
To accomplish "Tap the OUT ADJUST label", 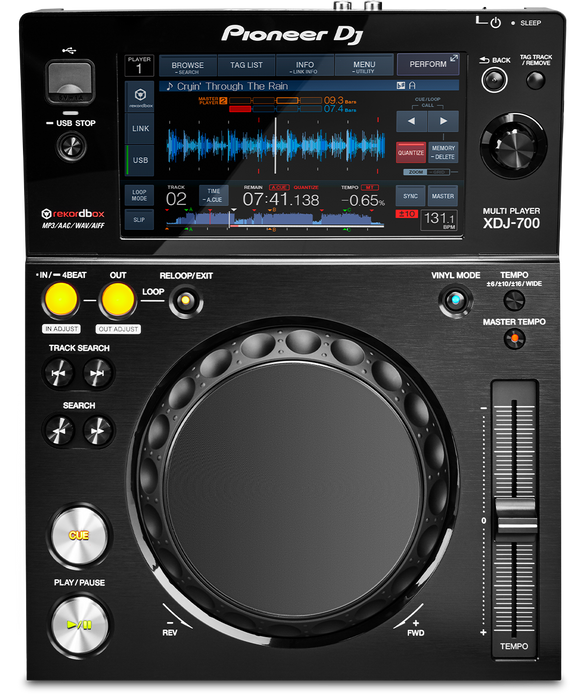I will point(118,329).
